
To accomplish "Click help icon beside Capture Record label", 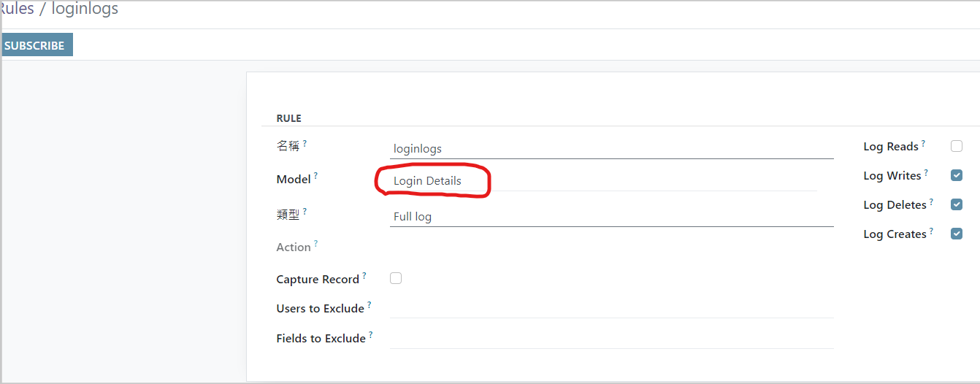I will pos(364,276).
